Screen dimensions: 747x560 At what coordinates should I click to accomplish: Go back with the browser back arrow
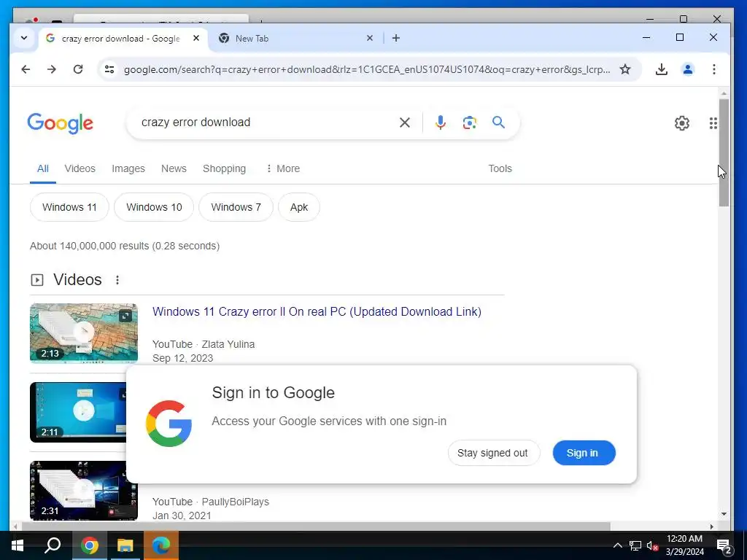pyautogui.click(x=26, y=69)
